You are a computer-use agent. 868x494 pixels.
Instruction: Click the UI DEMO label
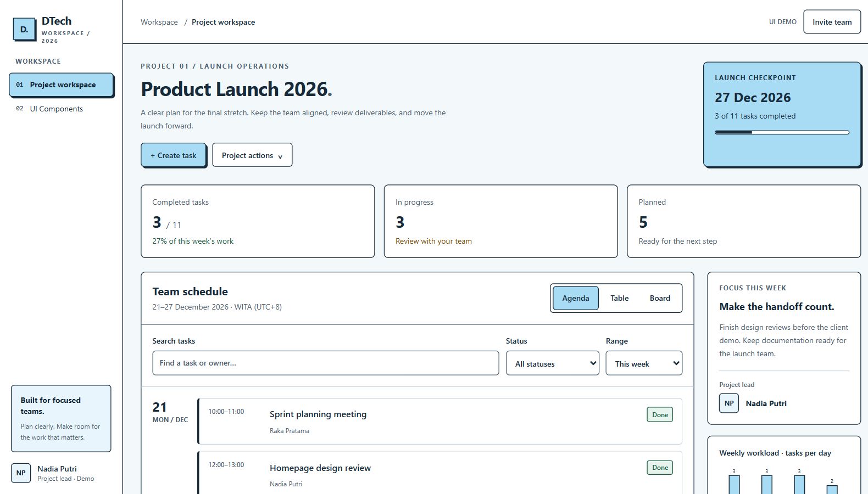coord(783,22)
